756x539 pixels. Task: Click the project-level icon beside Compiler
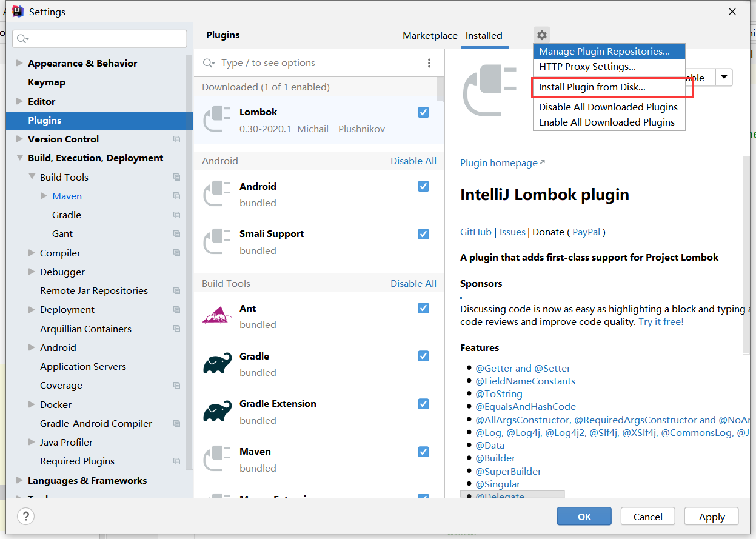pos(176,253)
